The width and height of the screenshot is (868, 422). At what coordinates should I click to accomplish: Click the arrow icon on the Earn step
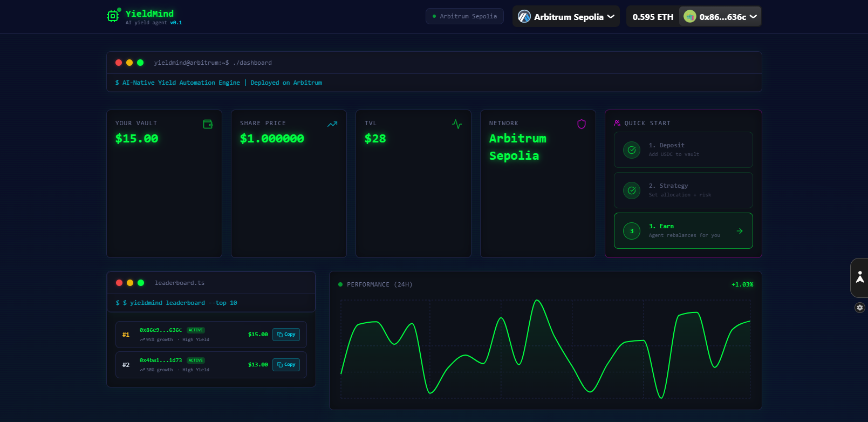tap(740, 231)
